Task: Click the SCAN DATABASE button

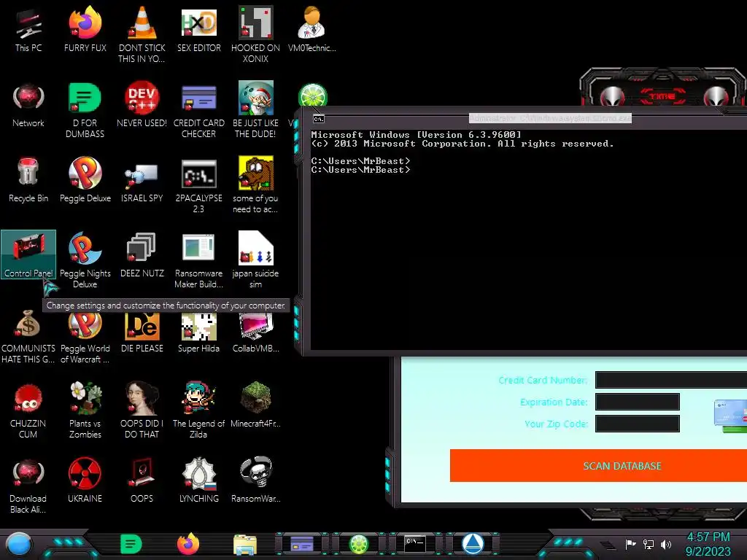Action: tap(598, 466)
